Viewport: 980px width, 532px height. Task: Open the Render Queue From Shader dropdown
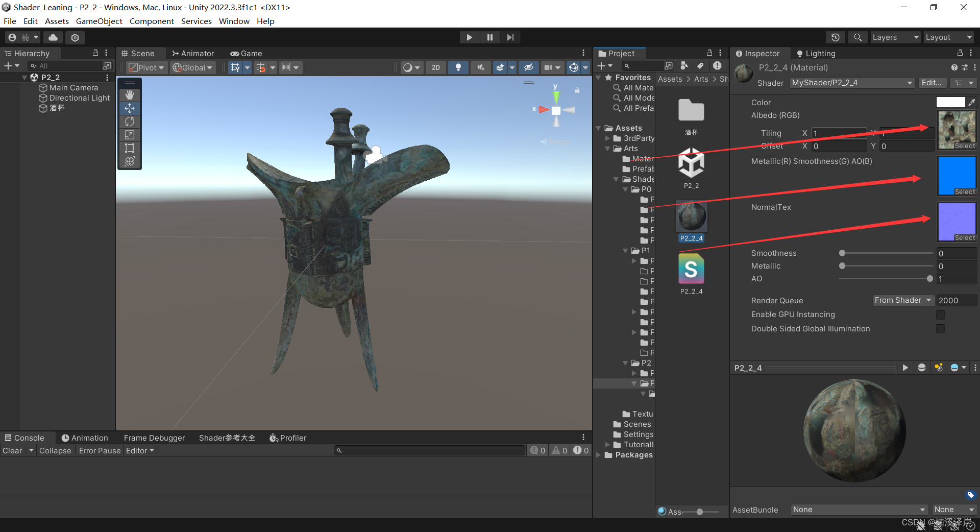(903, 300)
